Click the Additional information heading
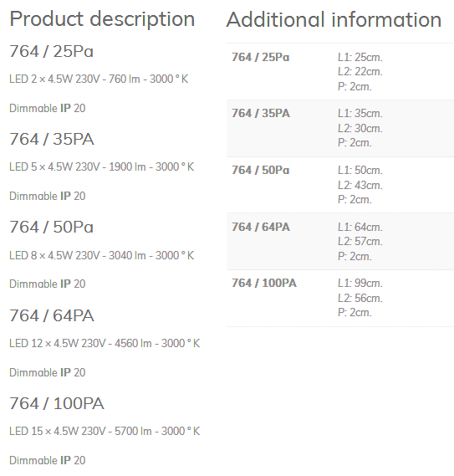Image resolution: width=454 pixels, height=476 pixels. point(334,20)
